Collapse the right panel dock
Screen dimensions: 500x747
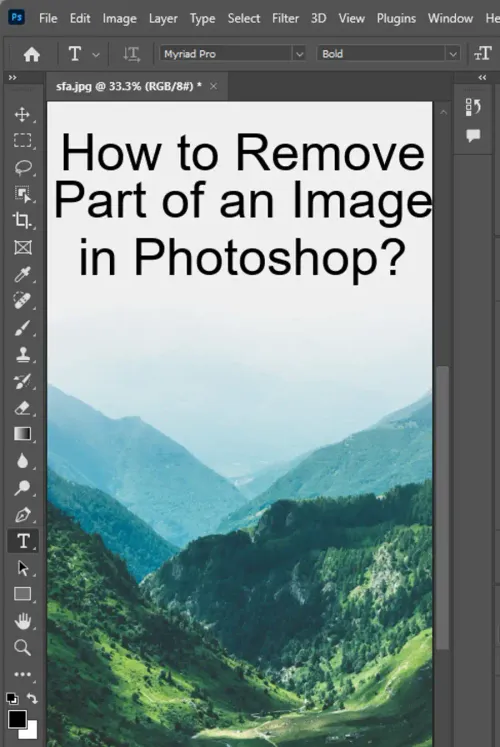point(482,77)
